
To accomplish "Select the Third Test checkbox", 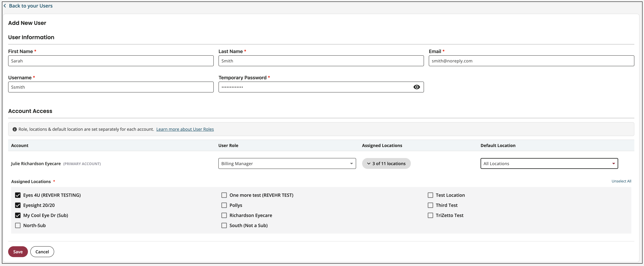I will 430,205.
